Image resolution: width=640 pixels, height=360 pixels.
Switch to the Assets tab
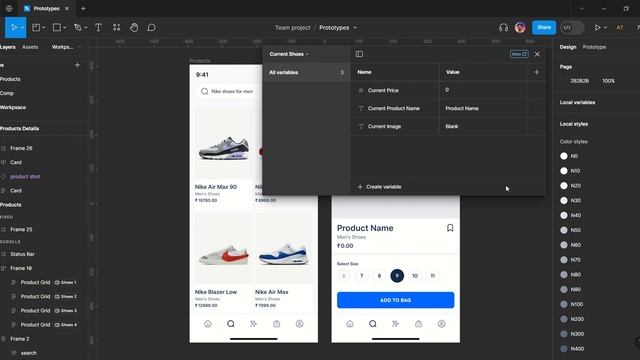(x=30, y=47)
